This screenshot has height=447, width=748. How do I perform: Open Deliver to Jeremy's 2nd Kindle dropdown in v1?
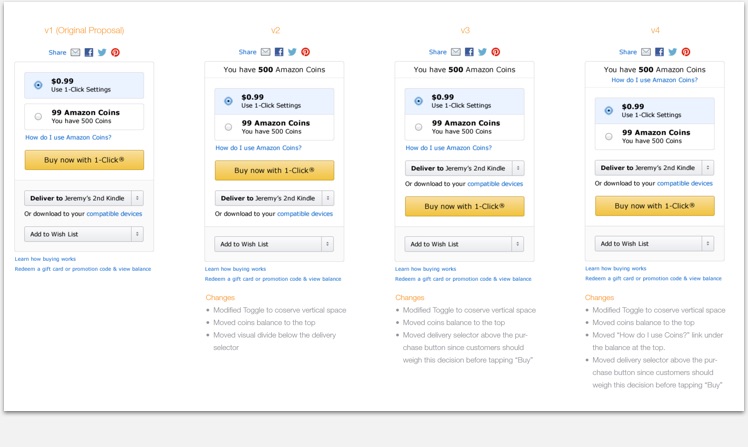(84, 198)
